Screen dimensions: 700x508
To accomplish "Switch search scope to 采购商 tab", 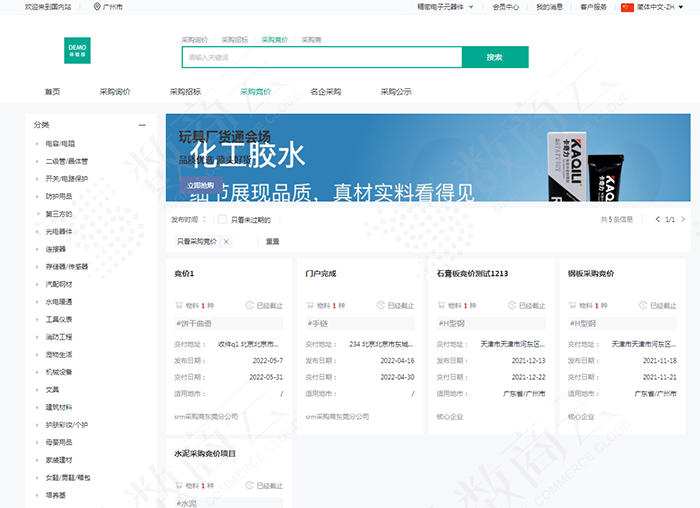I will click(312, 40).
